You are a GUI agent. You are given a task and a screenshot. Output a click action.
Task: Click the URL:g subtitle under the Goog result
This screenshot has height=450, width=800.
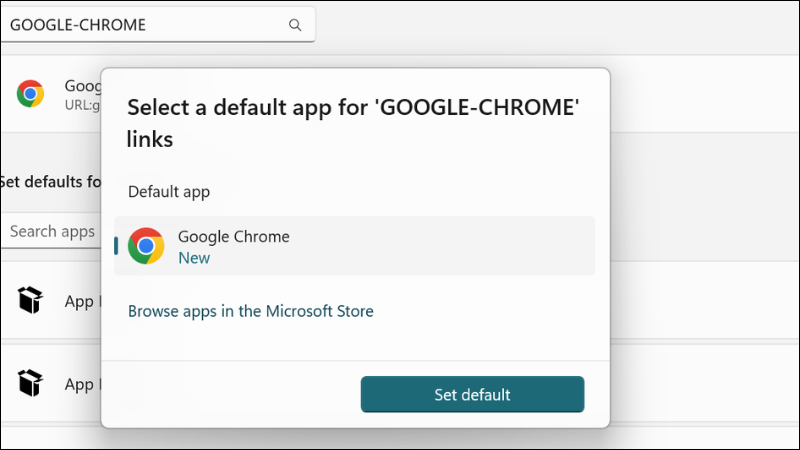point(82,105)
